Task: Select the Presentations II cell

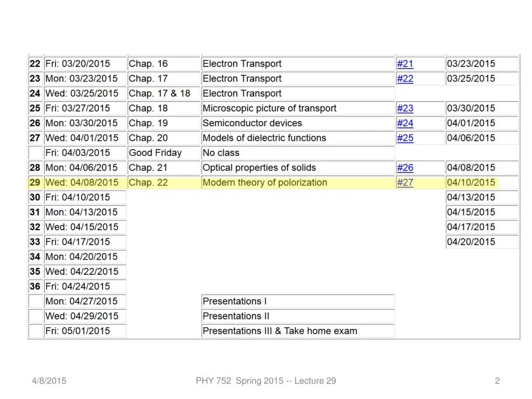Action: click(x=236, y=316)
